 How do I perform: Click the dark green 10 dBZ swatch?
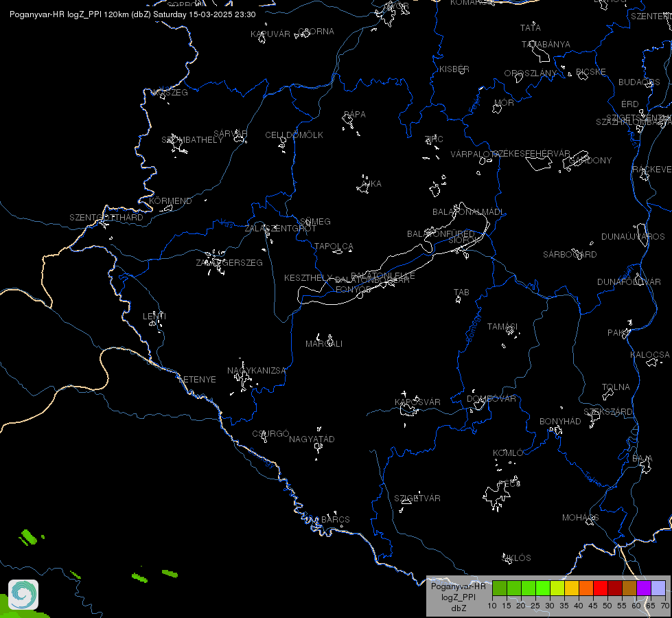coord(500,588)
